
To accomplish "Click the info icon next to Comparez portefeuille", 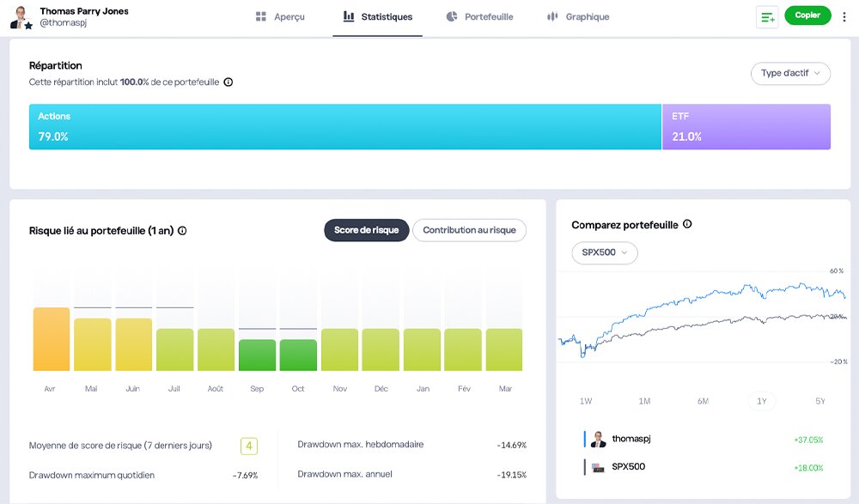I will point(687,224).
